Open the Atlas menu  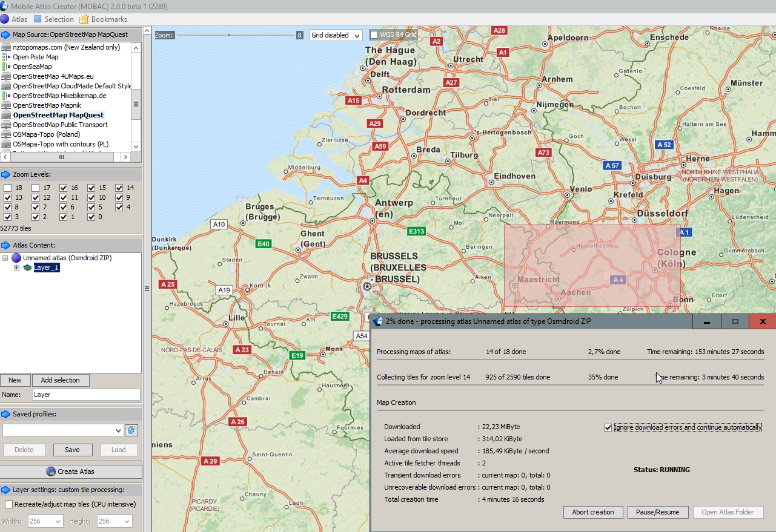19,19
